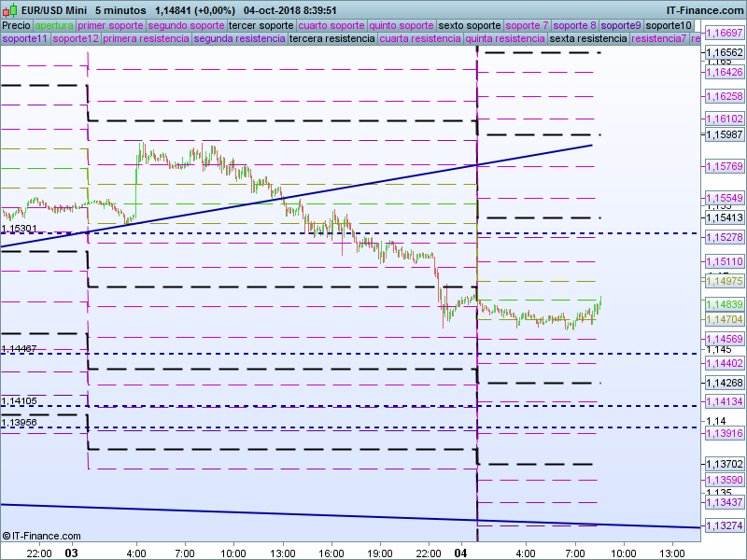Select the soporte10 legend label

coord(669,25)
